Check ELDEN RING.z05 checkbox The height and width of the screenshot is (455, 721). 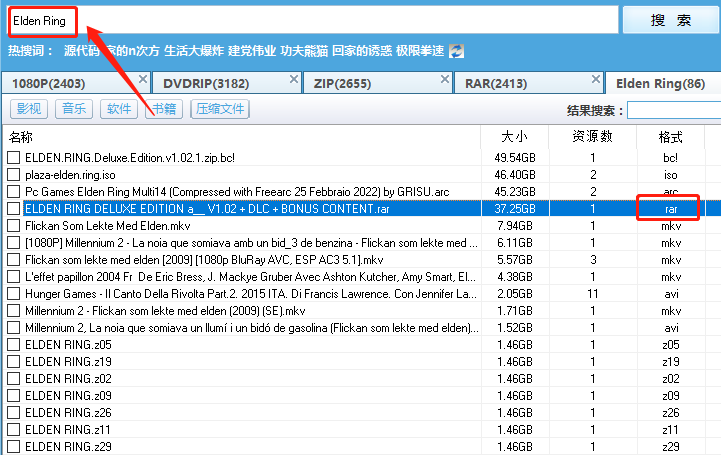click(x=14, y=345)
